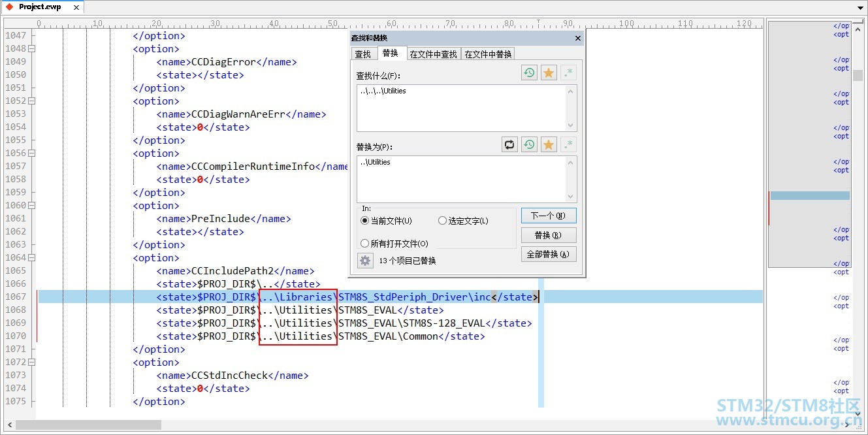Screen dimensions: 868x435
Task: Collapse fold marker at line 1048
Action: coord(31,49)
